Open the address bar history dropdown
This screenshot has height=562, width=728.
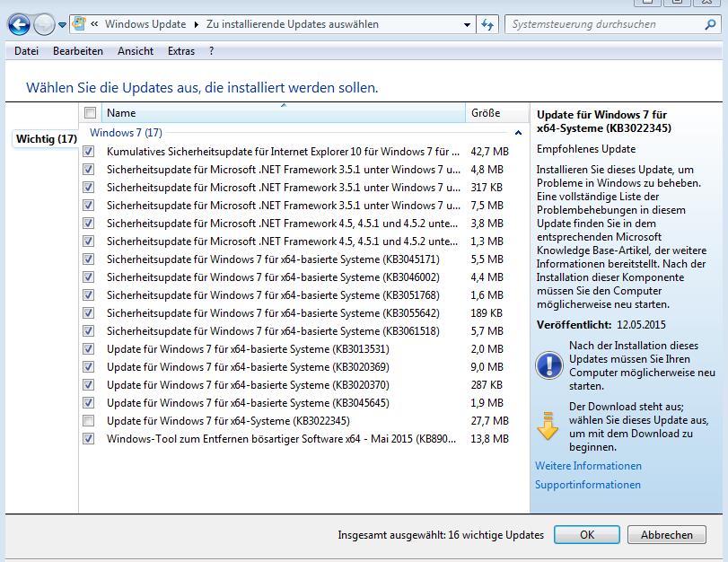(467, 24)
